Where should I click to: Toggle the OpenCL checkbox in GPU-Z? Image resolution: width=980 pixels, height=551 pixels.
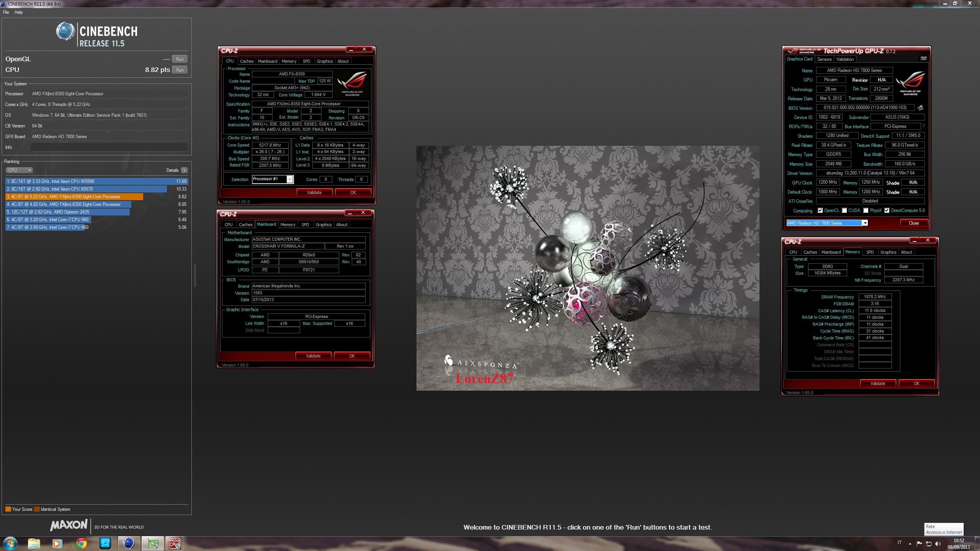pos(820,210)
